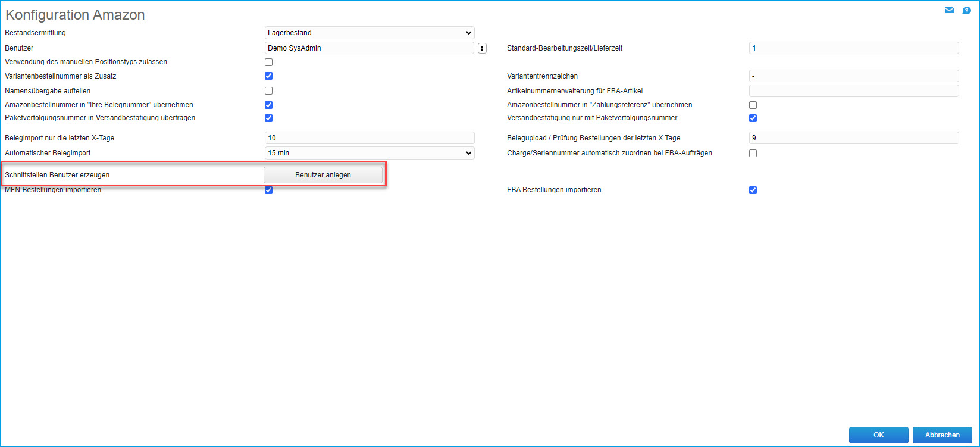Enable Namensübergabe aufteilen checkbox
The width and height of the screenshot is (980, 447).
[x=269, y=91]
